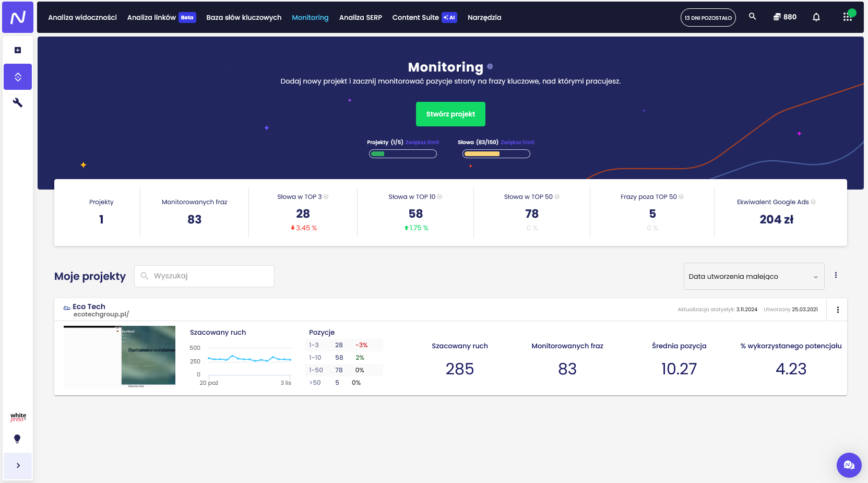Screen dimensions: 868x483
Task: Open the wrench tools icon in sidebar
Action: tap(18, 103)
